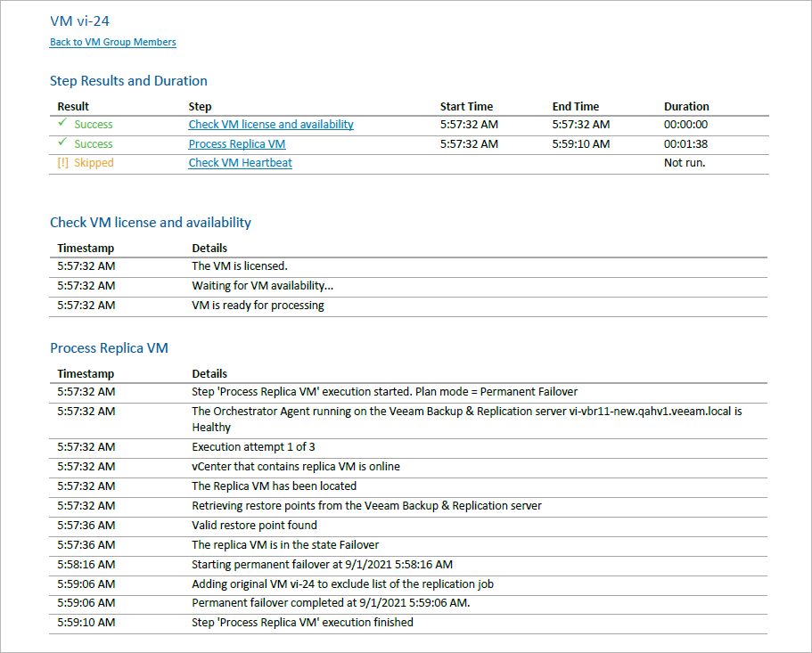Click the [!] warning icon beside Skipped
The width and height of the screenshot is (812, 653).
click(62, 162)
